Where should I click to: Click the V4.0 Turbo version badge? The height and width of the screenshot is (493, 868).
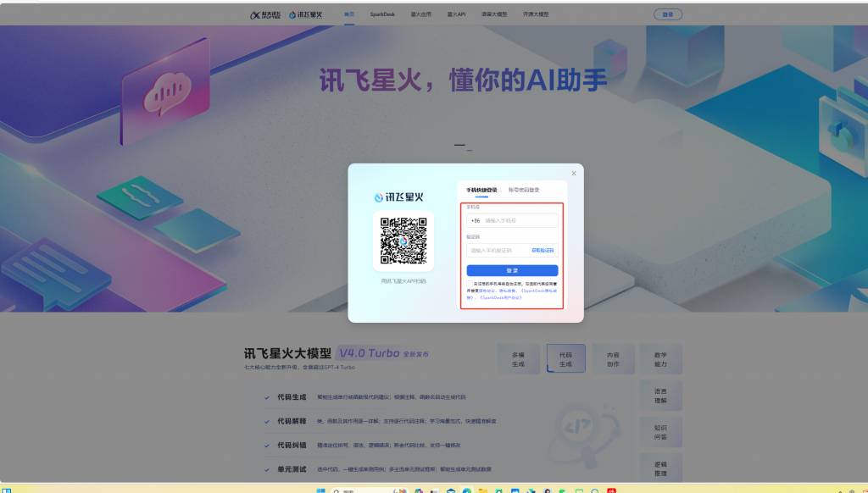coord(370,353)
